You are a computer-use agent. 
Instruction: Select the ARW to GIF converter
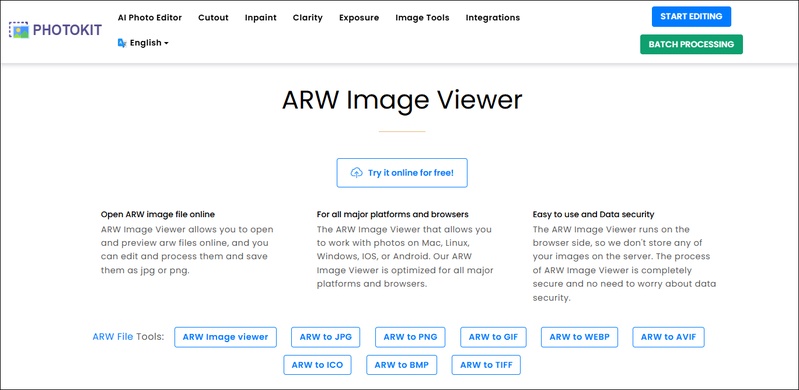point(493,337)
